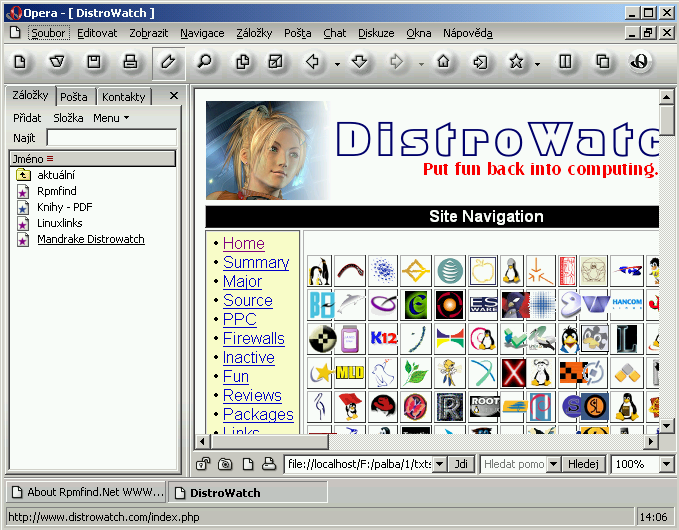
Task: Click the Jméno column header
Action: [93, 158]
